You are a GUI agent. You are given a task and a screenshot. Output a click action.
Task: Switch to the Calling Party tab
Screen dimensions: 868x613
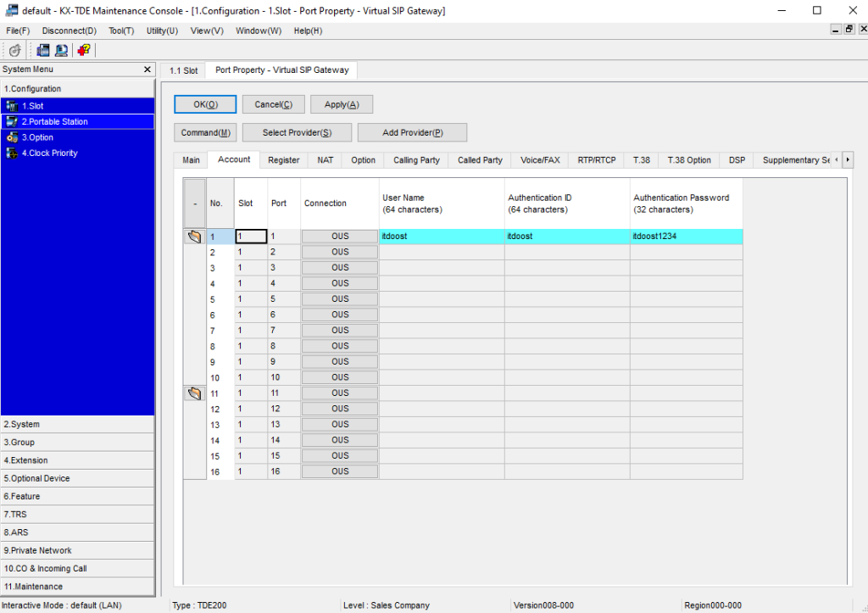(416, 160)
